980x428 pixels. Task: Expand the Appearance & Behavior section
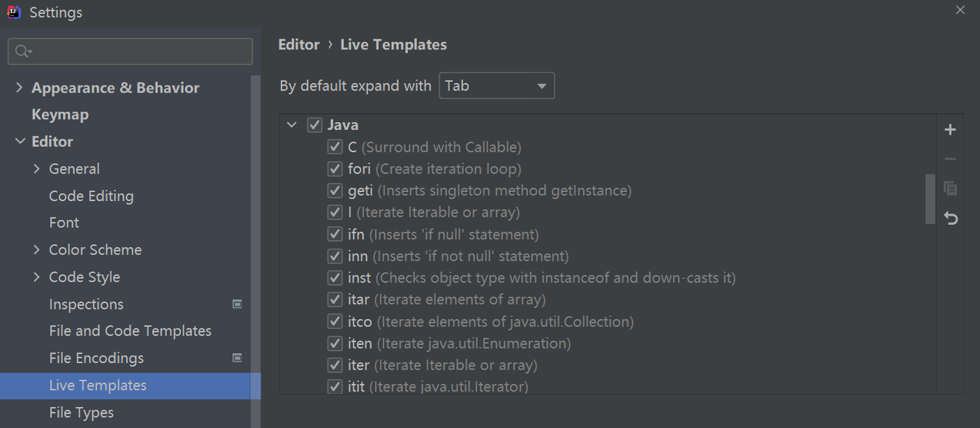tap(19, 88)
